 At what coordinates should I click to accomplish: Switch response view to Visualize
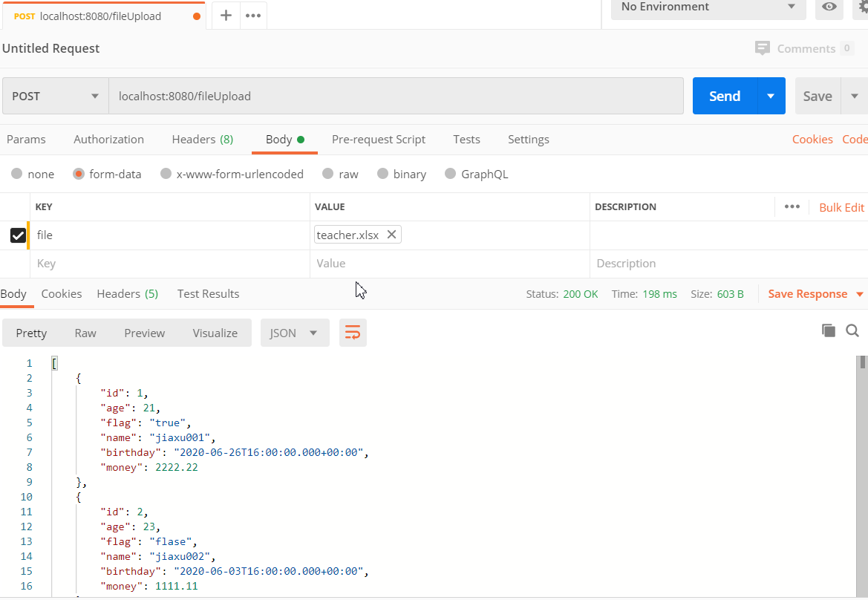pos(215,333)
